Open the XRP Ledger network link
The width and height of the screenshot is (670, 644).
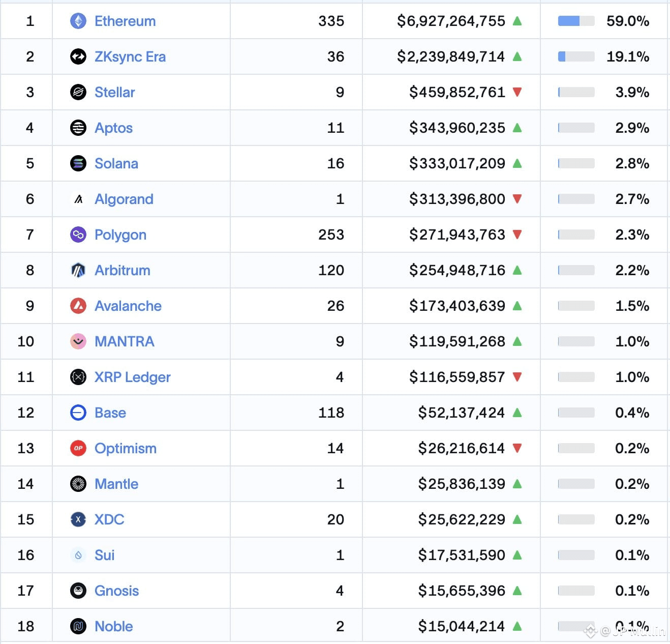(x=133, y=377)
